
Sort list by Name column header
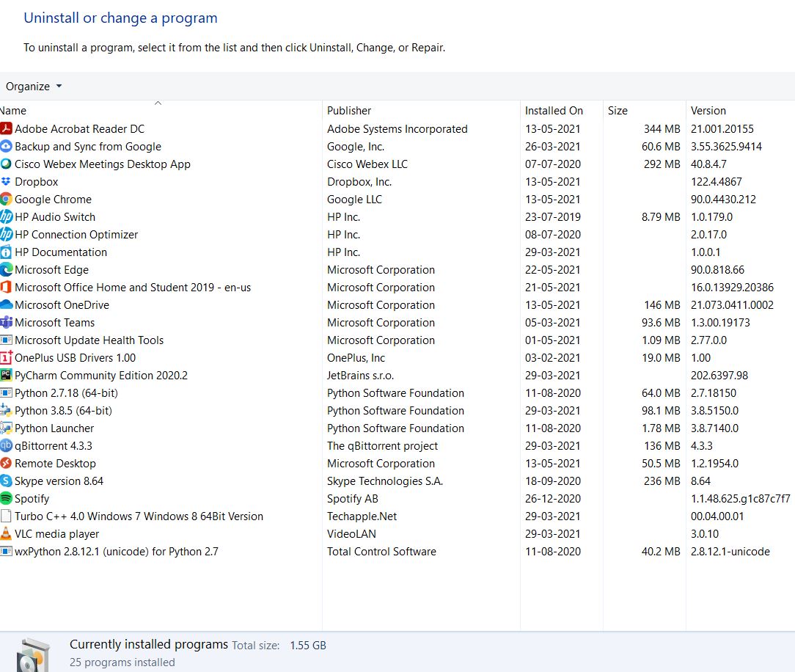point(13,111)
